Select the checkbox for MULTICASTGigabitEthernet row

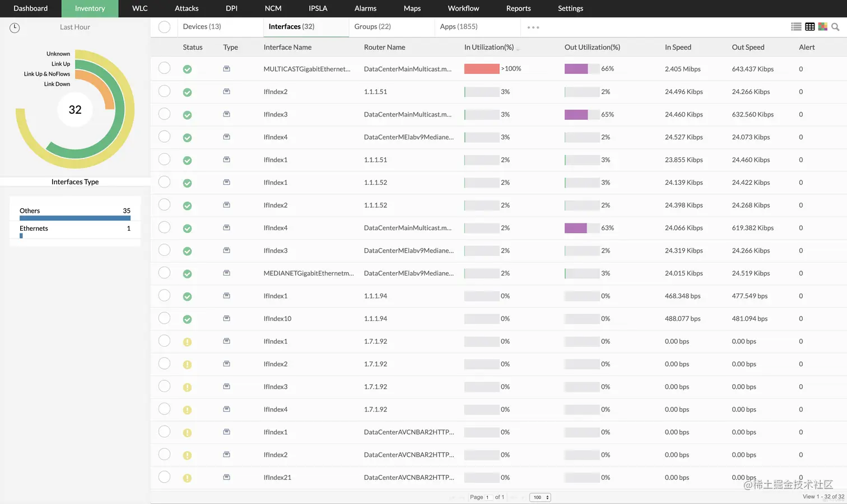coord(164,68)
